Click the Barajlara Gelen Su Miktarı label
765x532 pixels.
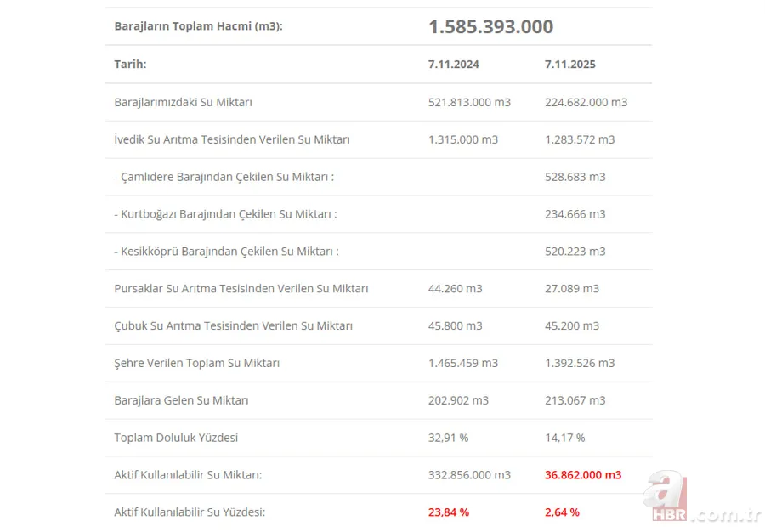(181, 400)
